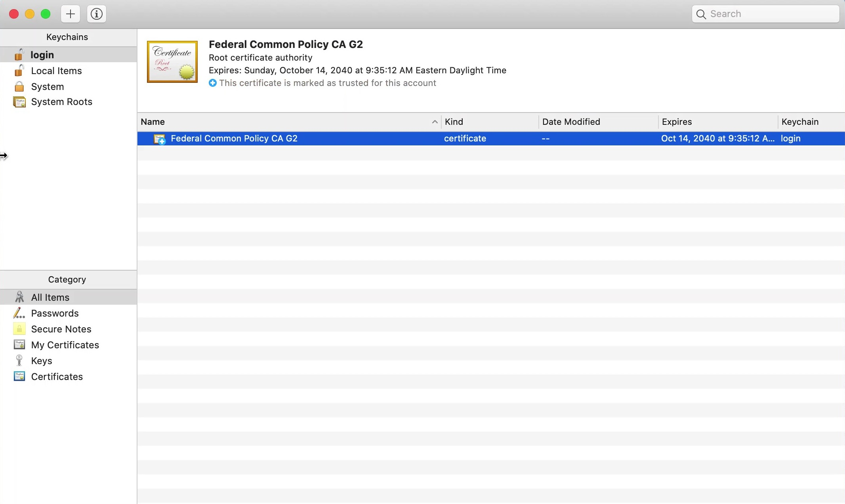This screenshot has height=504, width=845.
Task: Click the add (+) toolbar button
Action: tap(70, 13)
